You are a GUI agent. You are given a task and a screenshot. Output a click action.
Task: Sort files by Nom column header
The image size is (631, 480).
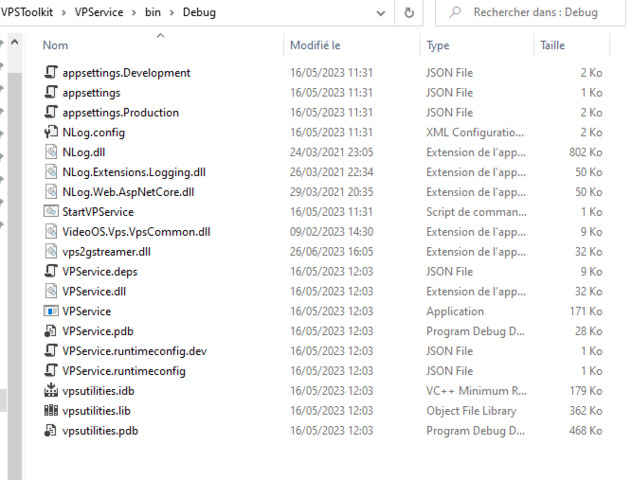56,46
